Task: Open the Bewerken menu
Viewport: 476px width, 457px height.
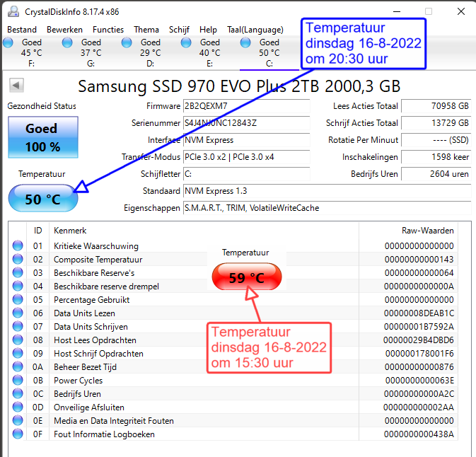Action: (64, 30)
